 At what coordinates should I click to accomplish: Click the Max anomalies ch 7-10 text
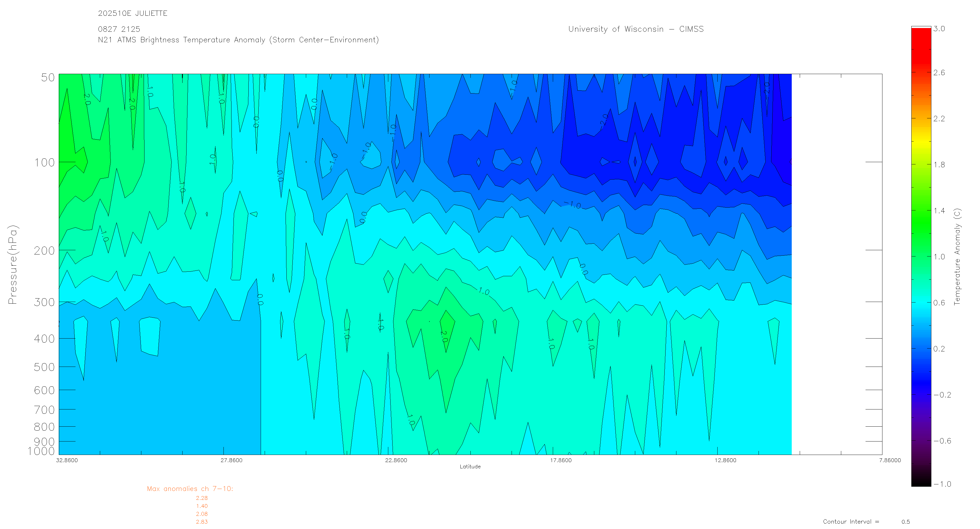[190, 489]
